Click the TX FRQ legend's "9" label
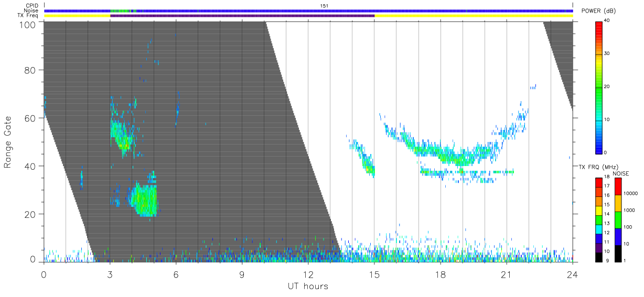 [608, 260]
